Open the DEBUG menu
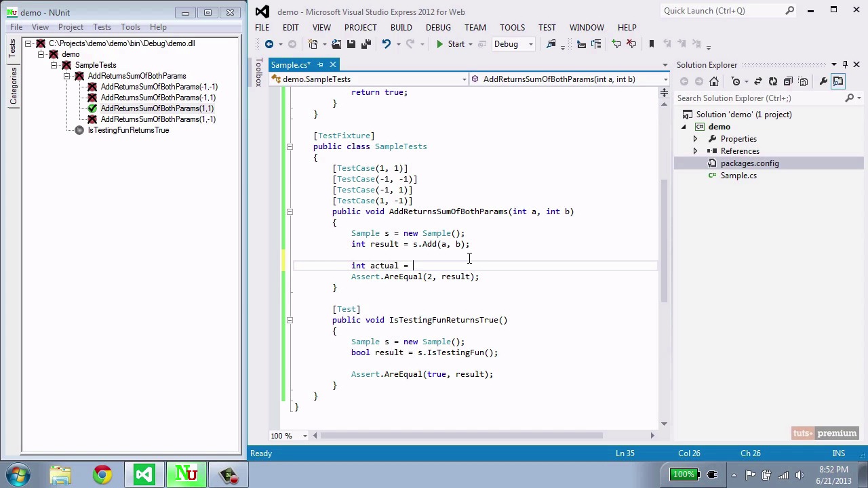Image resolution: width=868 pixels, height=488 pixels. pos(438,27)
